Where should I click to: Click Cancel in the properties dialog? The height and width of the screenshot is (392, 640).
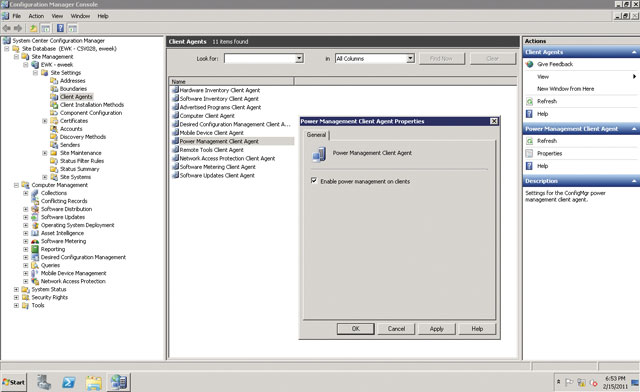[396, 329]
